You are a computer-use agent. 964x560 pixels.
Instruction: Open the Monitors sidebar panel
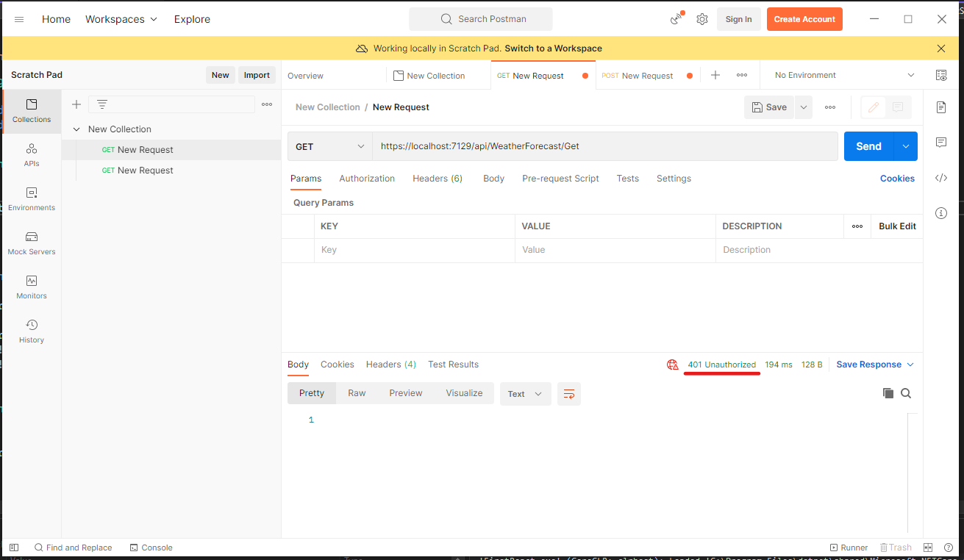[x=32, y=287]
